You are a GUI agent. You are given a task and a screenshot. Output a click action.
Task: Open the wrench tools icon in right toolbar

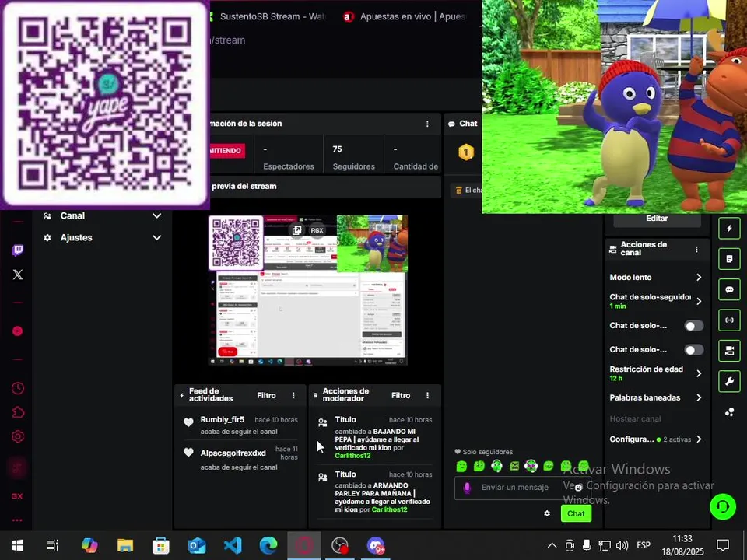coord(729,381)
